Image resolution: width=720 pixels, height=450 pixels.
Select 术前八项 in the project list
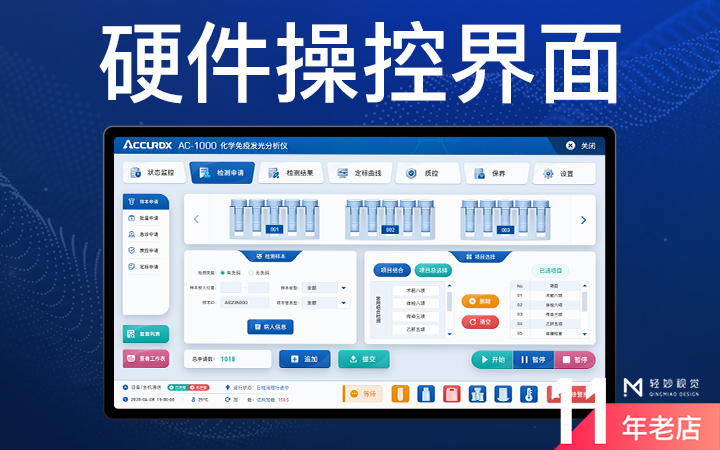(x=416, y=291)
